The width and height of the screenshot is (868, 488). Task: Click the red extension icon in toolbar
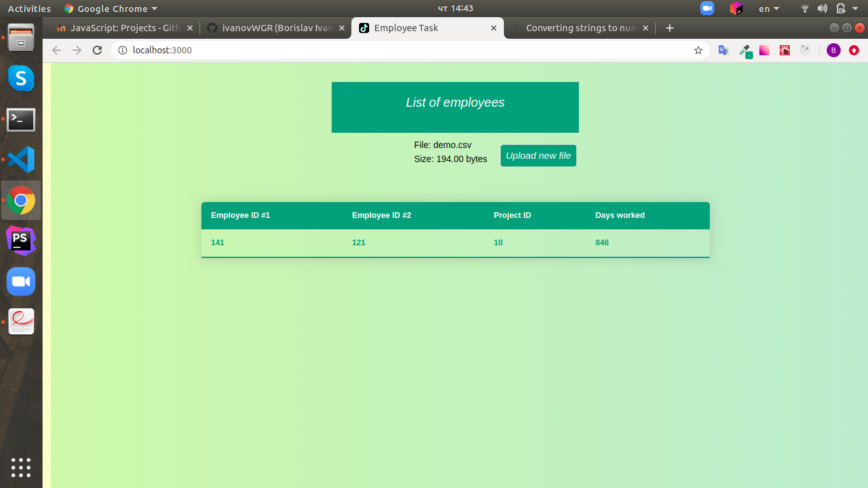[784, 50]
